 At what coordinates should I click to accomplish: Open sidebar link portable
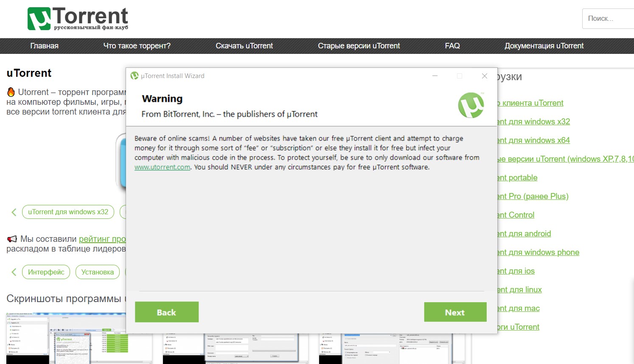click(x=517, y=178)
